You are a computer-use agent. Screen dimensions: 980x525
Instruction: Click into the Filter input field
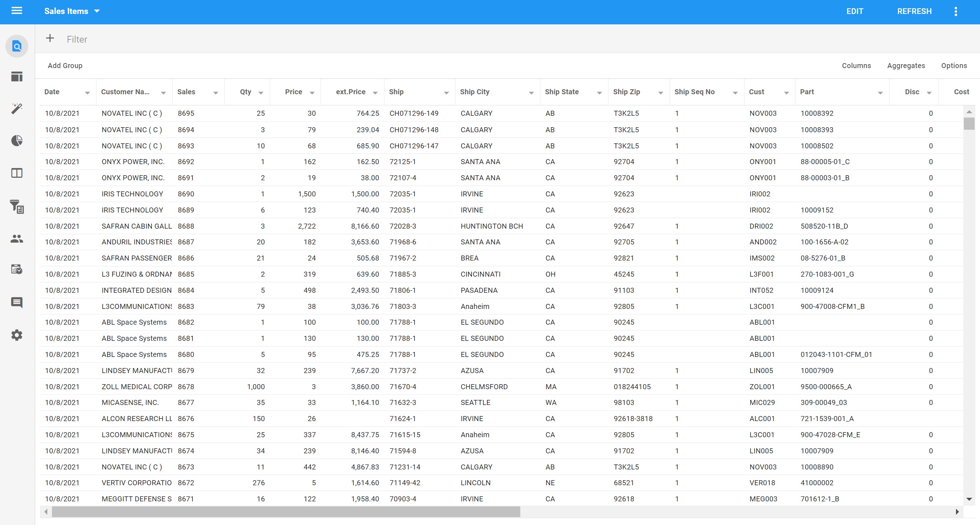click(x=266, y=39)
